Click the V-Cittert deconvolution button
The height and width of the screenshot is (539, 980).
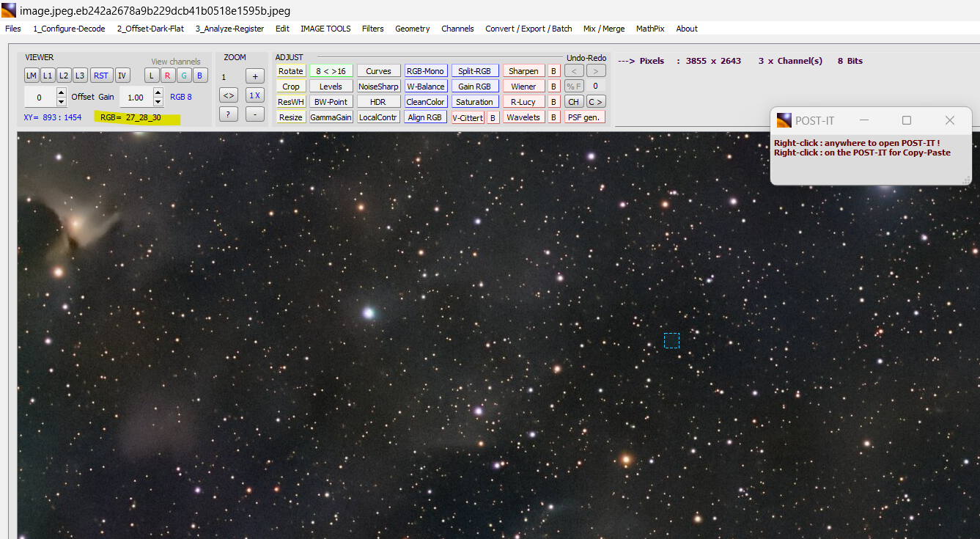[468, 117]
